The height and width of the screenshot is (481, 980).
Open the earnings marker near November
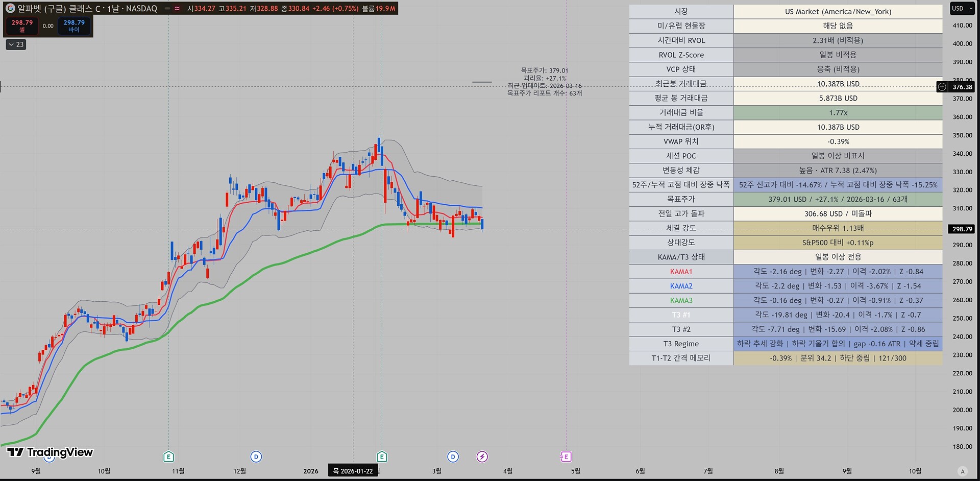coord(168,456)
